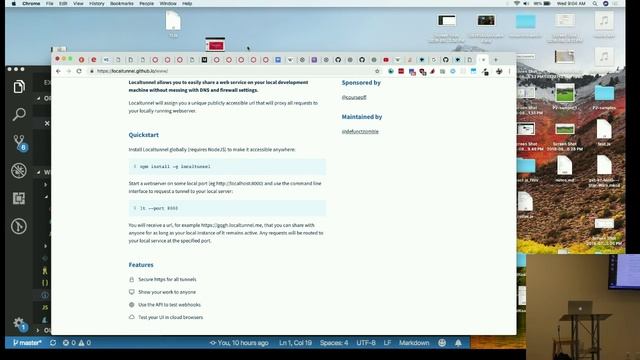Change indentation via Spaces: 4
Image resolution: width=640 pixels, height=360 pixels.
click(x=334, y=343)
